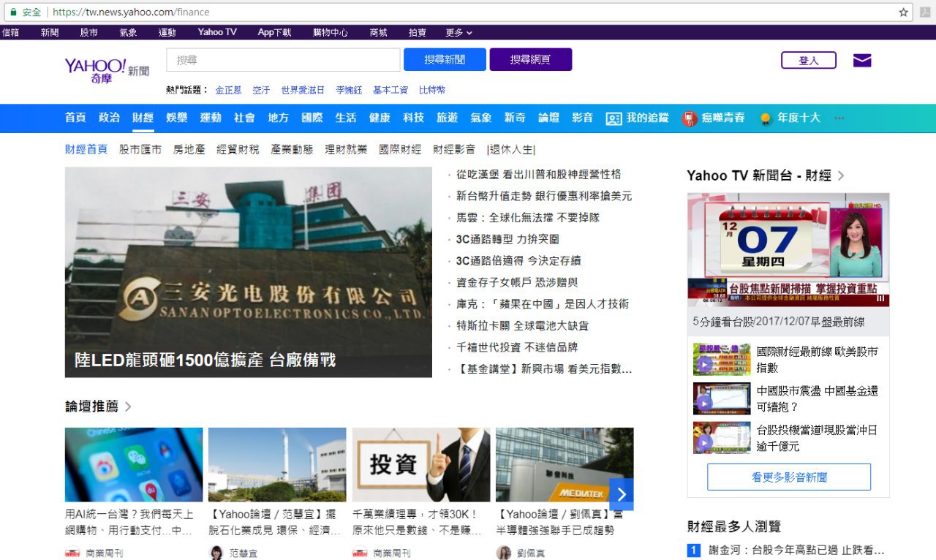Read 馬雲：全球化無法擋 不要掉隊 headline
The width and height of the screenshot is (936, 560).
click(x=528, y=218)
